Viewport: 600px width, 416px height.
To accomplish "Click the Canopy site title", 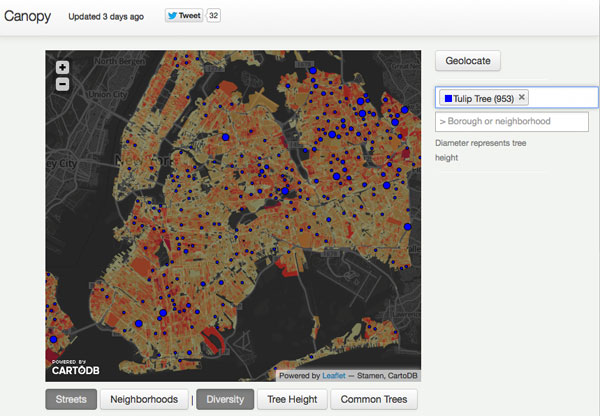I will click(29, 17).
